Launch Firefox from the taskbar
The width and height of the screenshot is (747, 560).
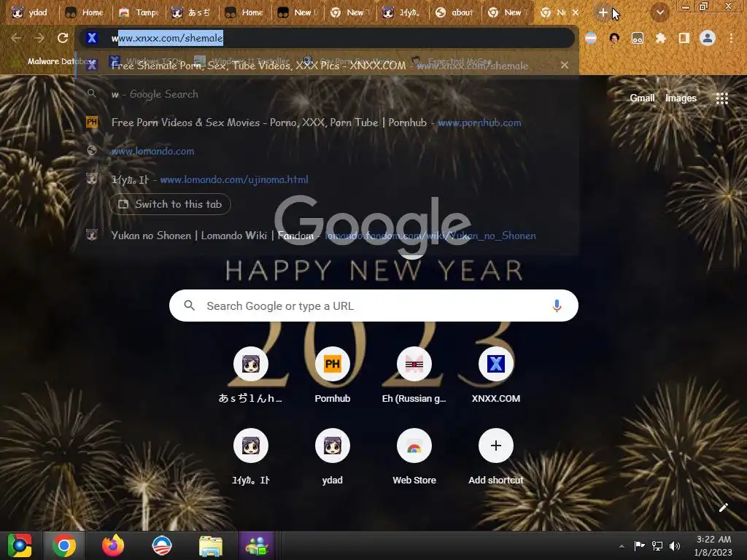click(x=113, y=545)
